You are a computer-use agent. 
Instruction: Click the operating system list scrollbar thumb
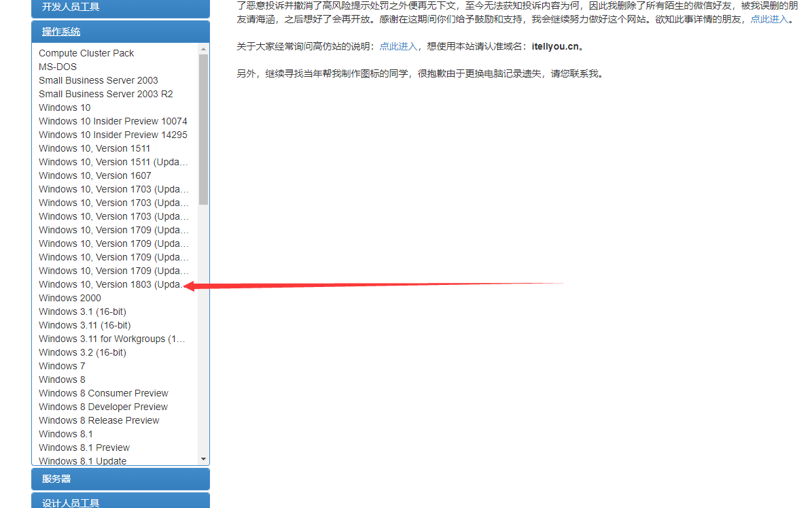(203, 129)
